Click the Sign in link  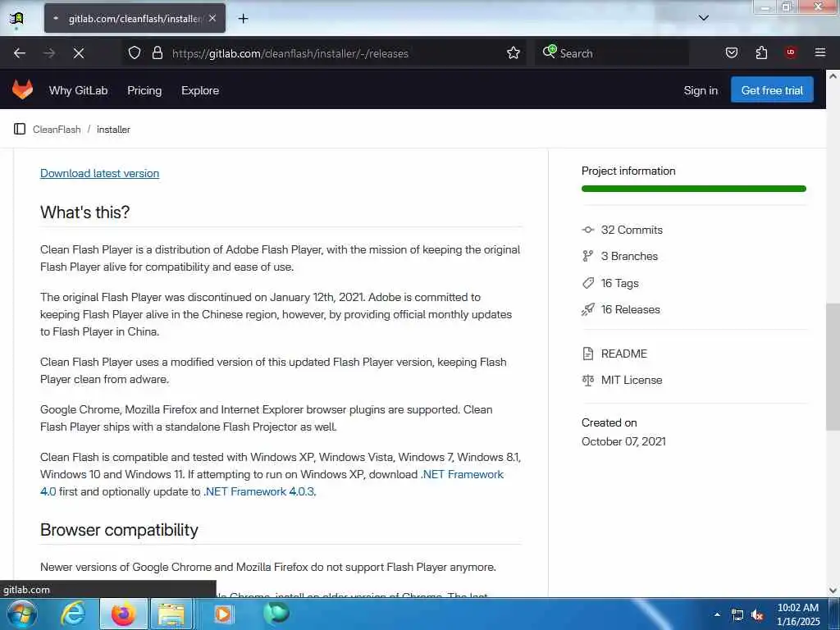click(x=701, y=90)
